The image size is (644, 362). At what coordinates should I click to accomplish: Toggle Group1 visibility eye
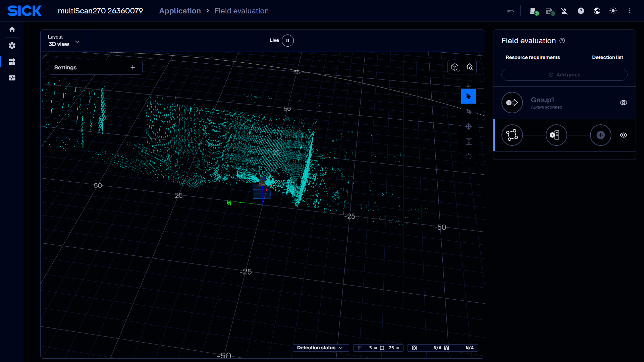pos(623,103)
